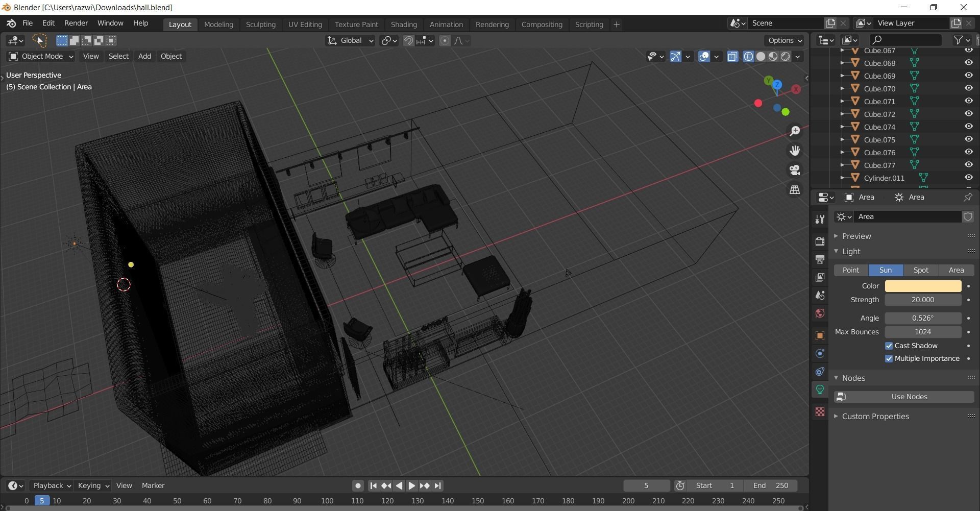
Task: Play the animation forward
Action: pos(412,486)
